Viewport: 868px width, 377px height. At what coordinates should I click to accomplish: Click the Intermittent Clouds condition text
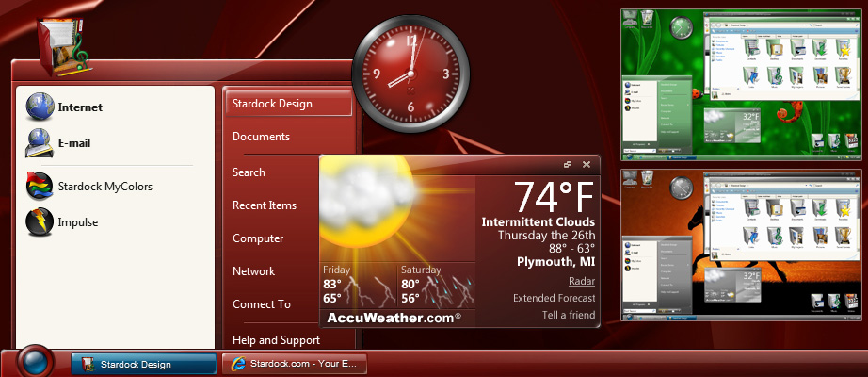[x=538, y=222]
